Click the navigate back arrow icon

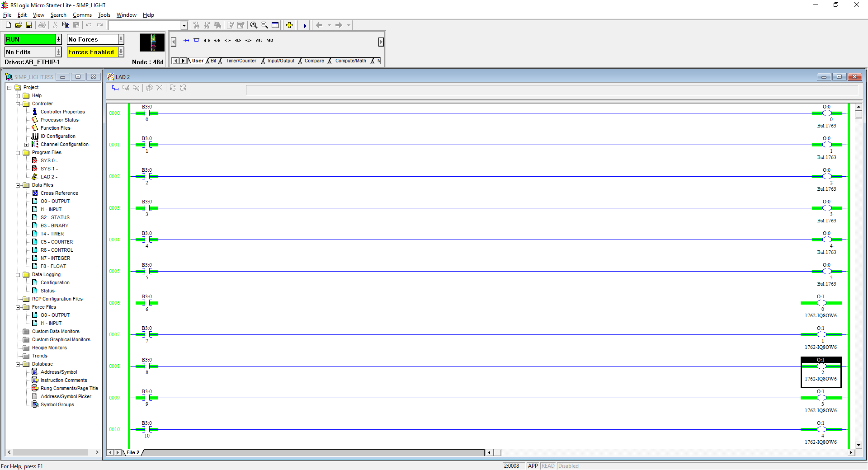[319, 25]
